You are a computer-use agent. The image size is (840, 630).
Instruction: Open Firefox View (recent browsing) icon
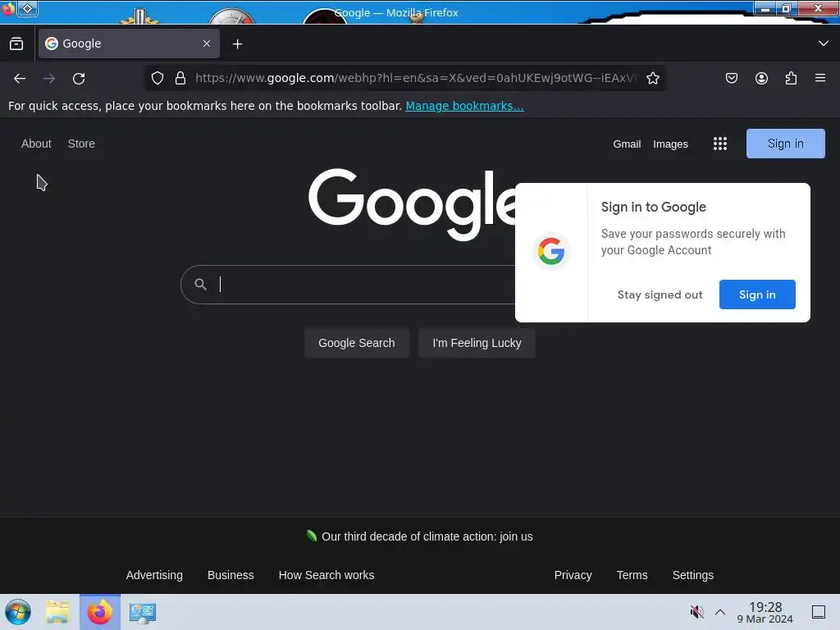coord(16,43)
